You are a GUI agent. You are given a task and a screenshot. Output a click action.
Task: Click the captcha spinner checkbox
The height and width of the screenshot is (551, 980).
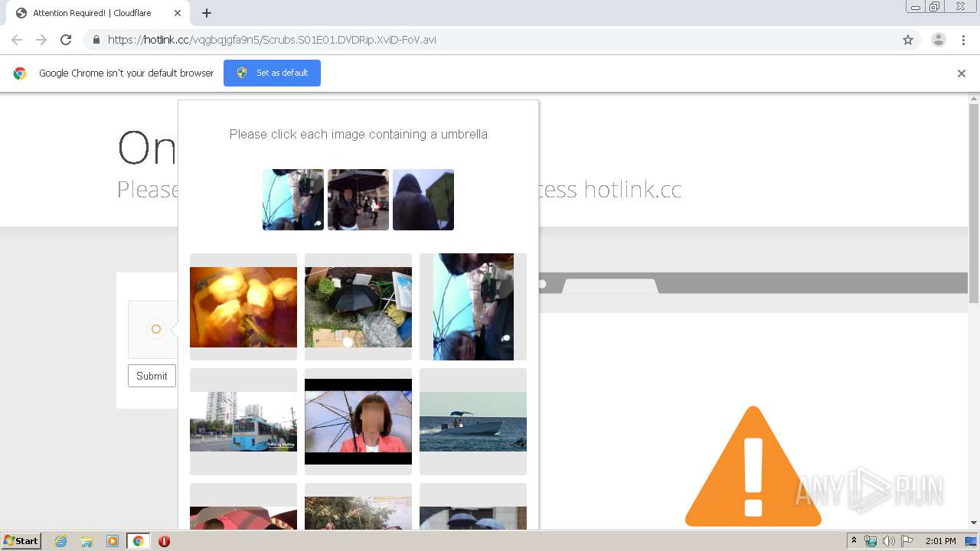pyautogui.click(x=155, y=329)
